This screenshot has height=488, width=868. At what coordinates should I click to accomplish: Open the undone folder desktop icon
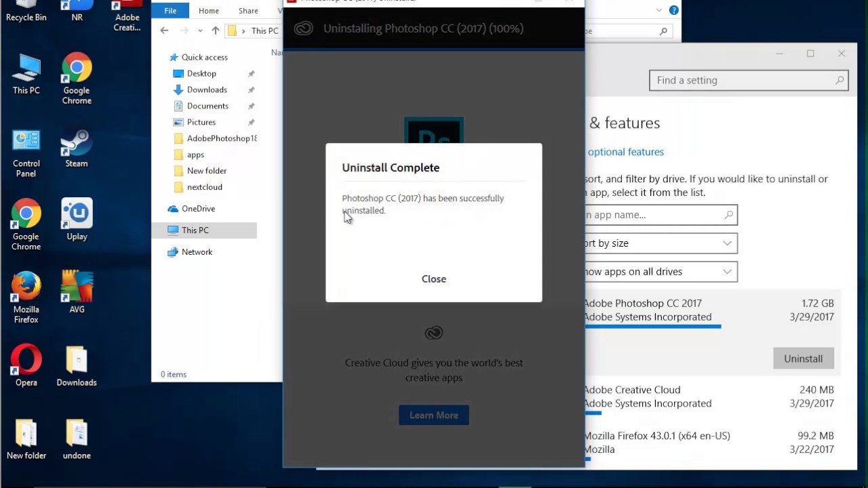coord(77,439)
